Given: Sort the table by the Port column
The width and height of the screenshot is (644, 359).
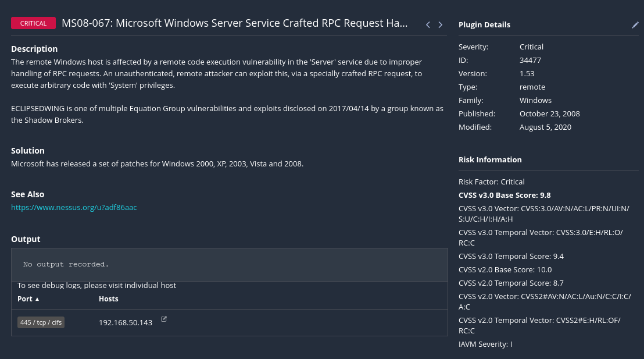Looking at the screenshot, I should (x=28, y=298).
